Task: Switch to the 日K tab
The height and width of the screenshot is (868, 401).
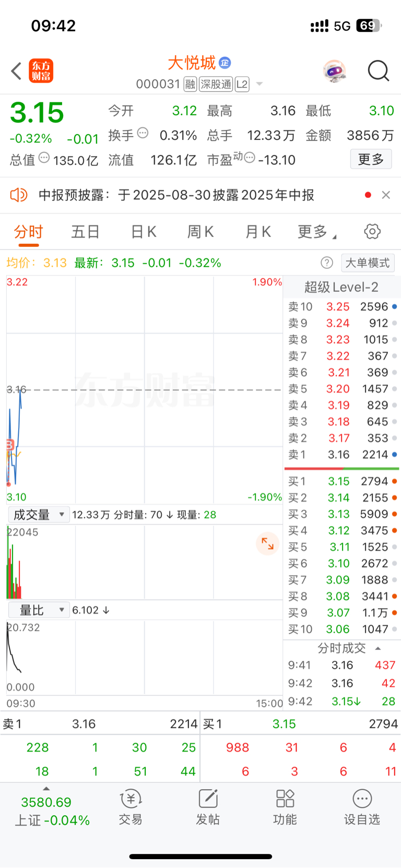Action: tap(144, 232)
